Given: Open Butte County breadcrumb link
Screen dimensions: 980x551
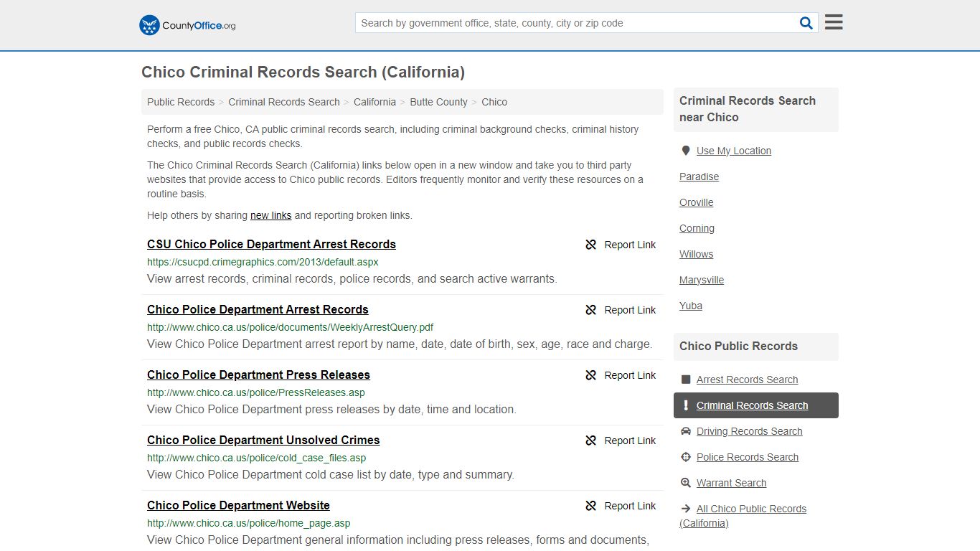Looking at the screenshot, I should coord(438,102).
